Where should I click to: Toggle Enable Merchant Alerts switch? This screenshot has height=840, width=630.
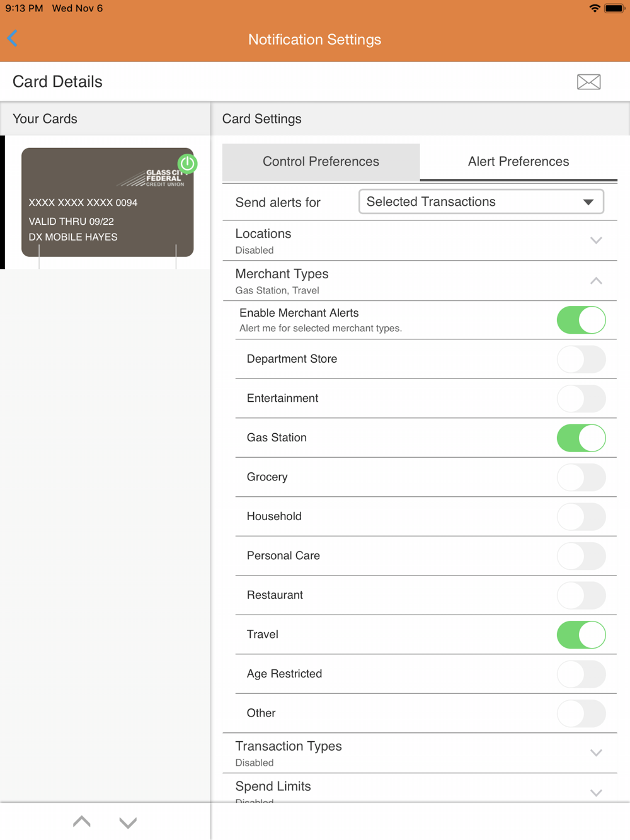tap(581, 320)
